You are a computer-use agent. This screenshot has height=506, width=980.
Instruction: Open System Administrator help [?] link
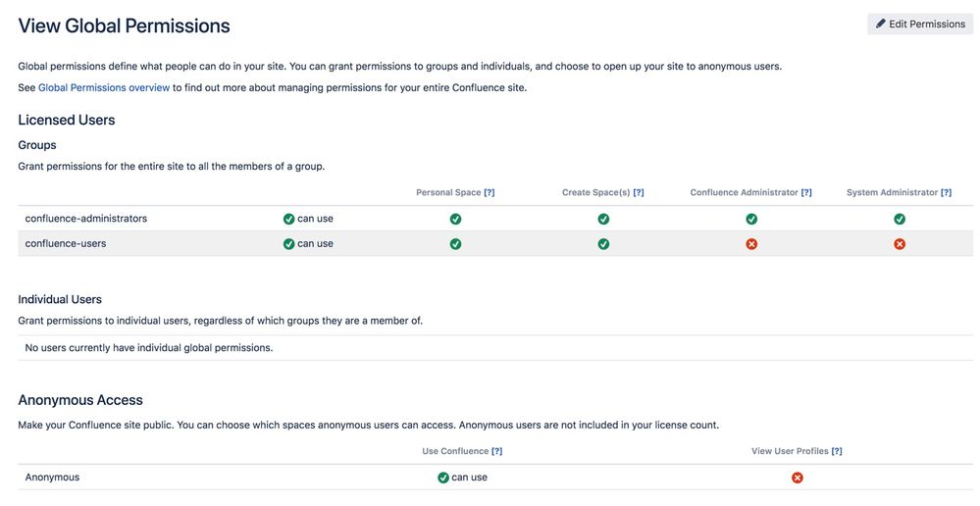pyautogui.click(x=946, y=192)
